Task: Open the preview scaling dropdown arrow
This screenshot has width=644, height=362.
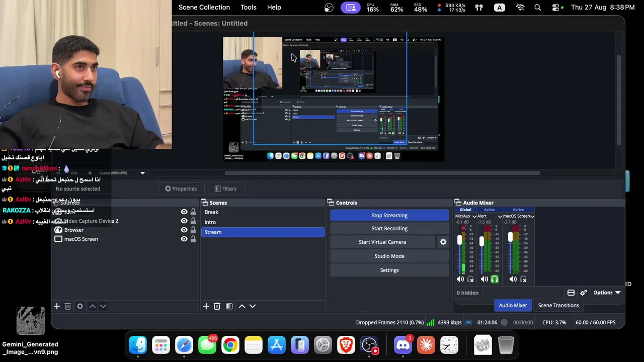Action: coord(142,173)
